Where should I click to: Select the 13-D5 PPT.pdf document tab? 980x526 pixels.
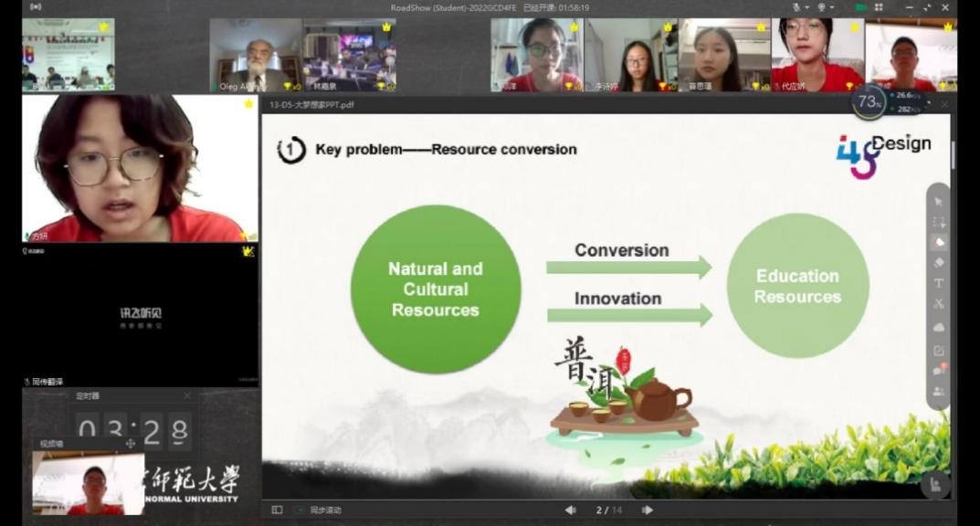tap(311, 105)
